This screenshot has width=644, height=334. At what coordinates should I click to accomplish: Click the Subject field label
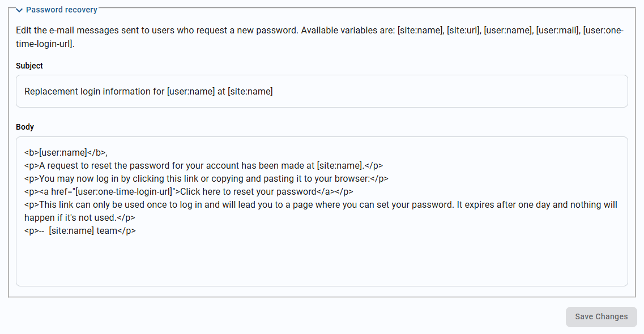pyautogui.click(x=29, y=66)
